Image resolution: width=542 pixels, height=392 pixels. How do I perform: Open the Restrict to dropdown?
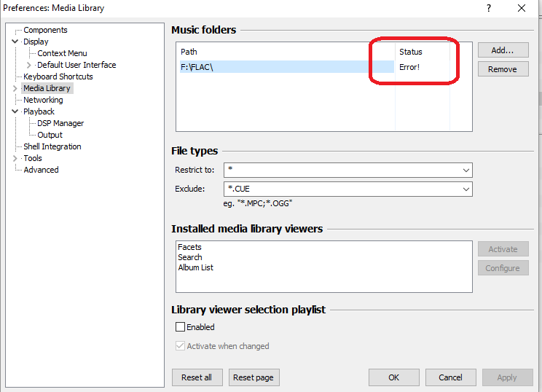pos(466,170)
